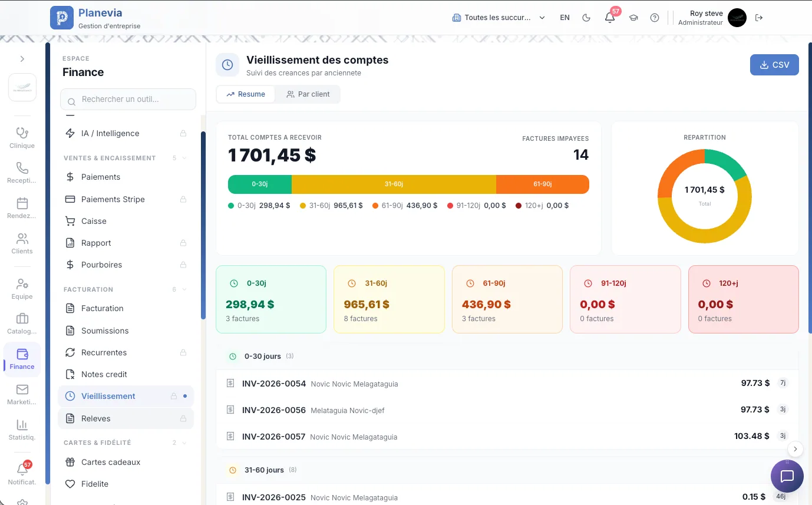This screenshot has width=812, height=505.
Task: Open the Statistiques chart module
Action: tap(22, 430)
